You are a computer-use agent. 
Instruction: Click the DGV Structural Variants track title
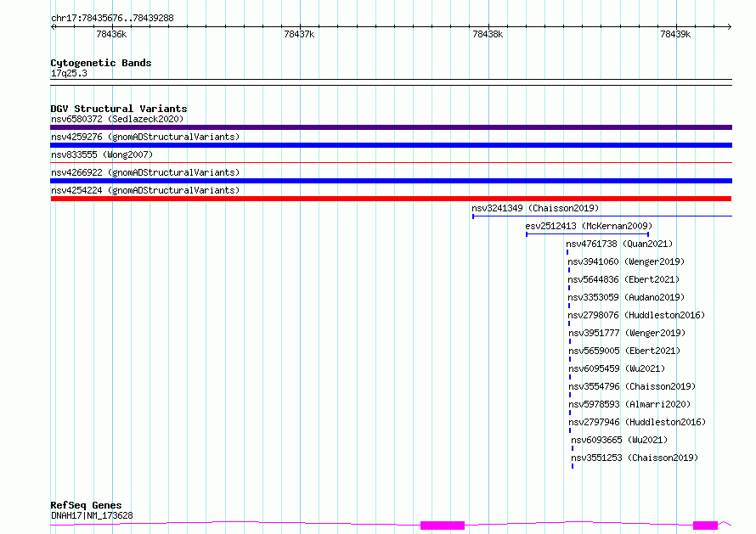119,109
